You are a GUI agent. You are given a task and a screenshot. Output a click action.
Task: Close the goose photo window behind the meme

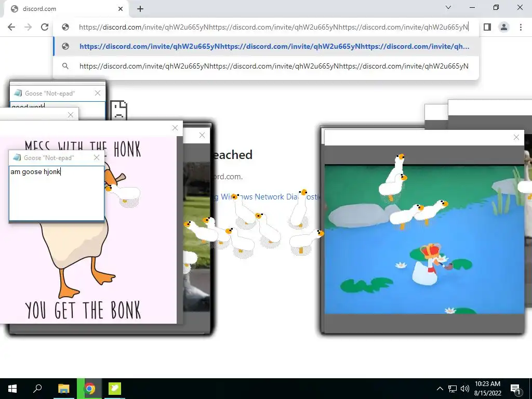pos(202,136)
